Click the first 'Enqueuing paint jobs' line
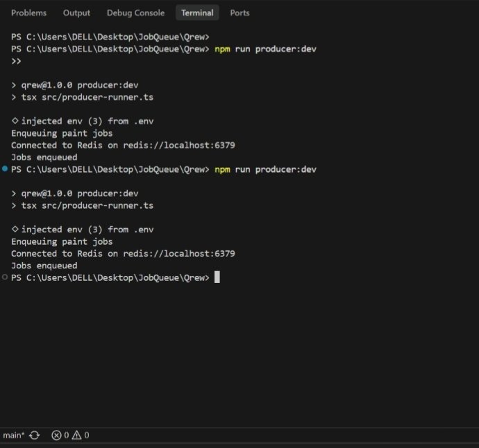479x448 pixels. point(62,133)
